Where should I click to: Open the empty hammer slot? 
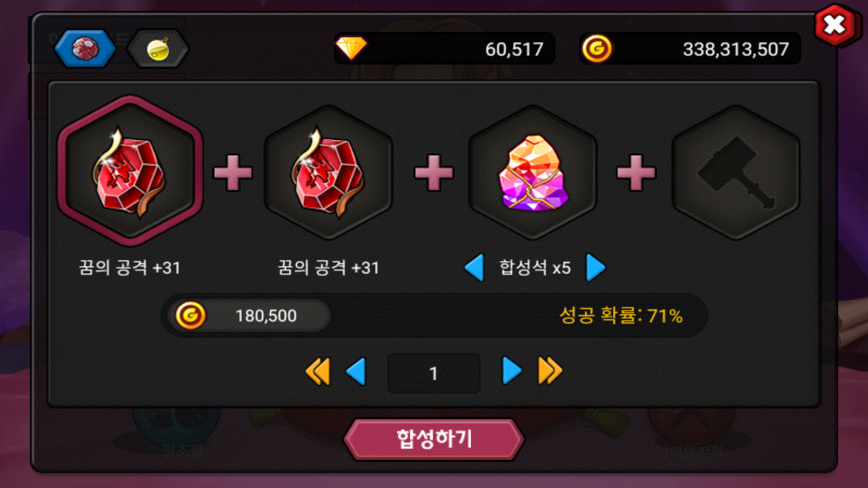(x=736, y=172)
